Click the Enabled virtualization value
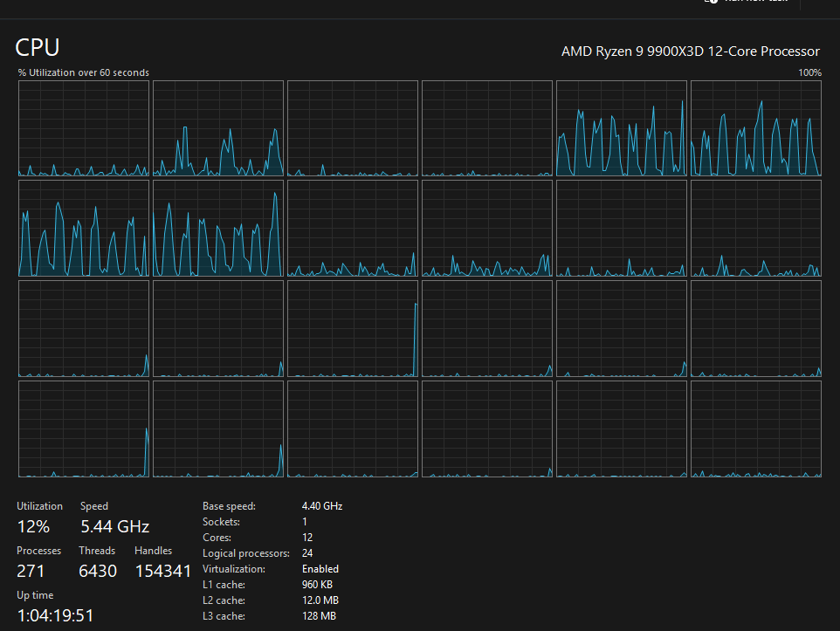This screenshot has height=631, width=840. [x=320, y=569]
